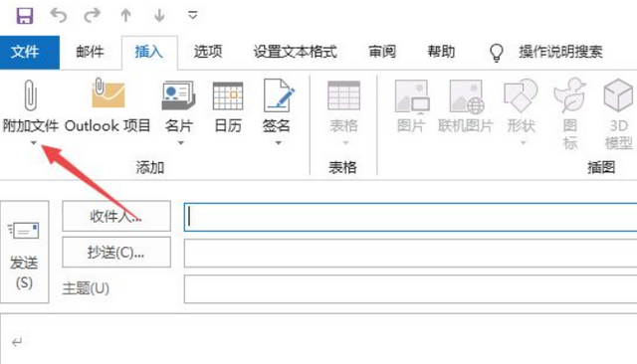Open Customize Quick Access Toolbar dropdown
The image size is (637, 364).
pyautogui.click(x=193, y=15)
